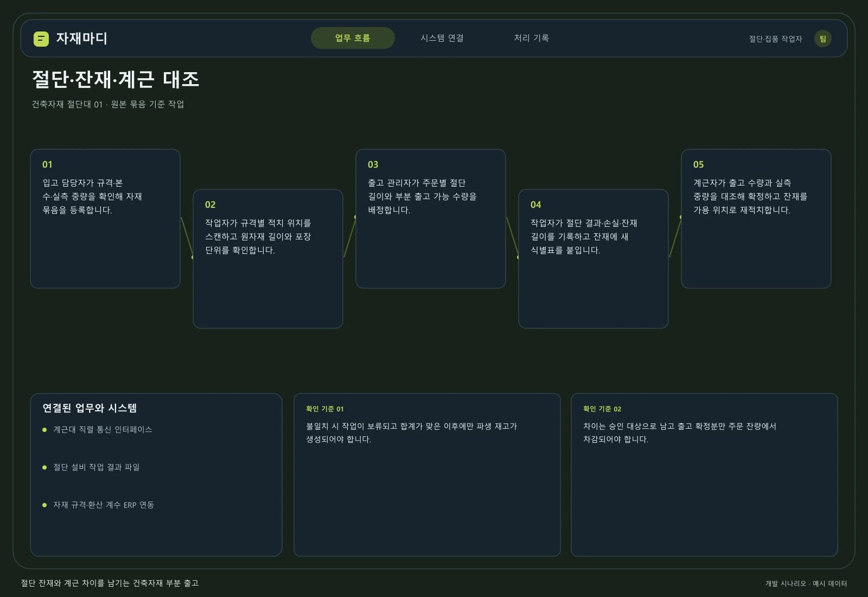Switch to the 시스템 연결 tab

point(442,38)
